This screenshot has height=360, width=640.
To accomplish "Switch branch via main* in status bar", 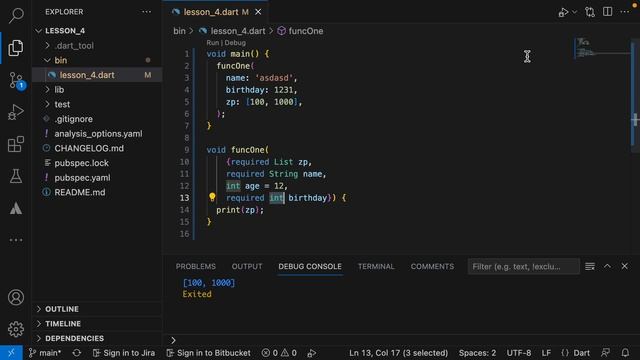I will (44, 353).
